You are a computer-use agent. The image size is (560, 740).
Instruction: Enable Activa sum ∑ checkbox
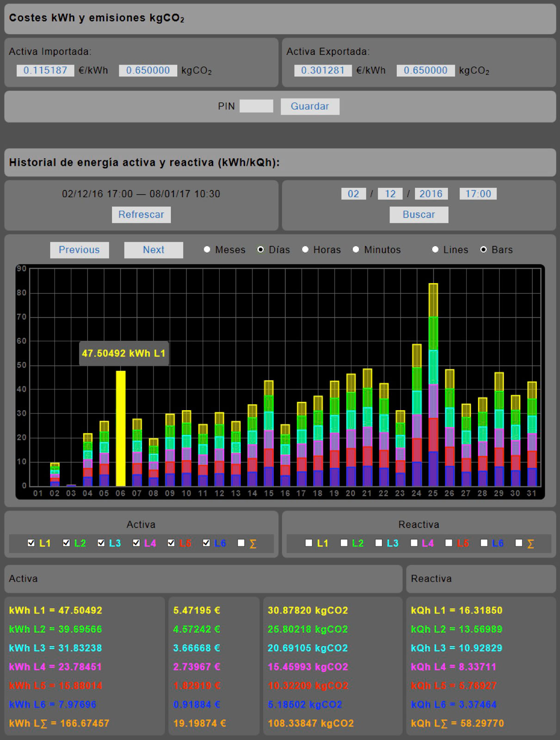tap(241, 543)
